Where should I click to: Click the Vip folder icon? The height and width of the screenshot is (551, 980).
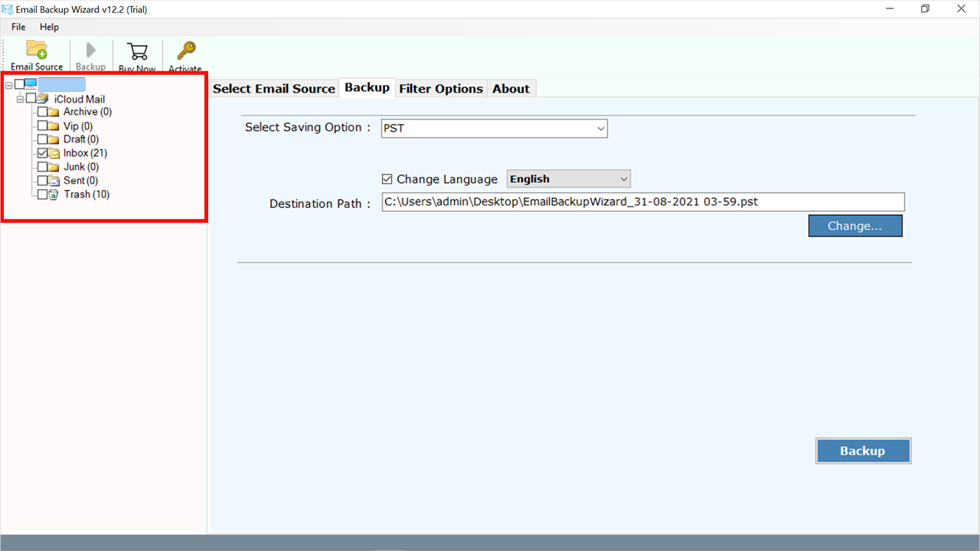[x=54, y=126]
